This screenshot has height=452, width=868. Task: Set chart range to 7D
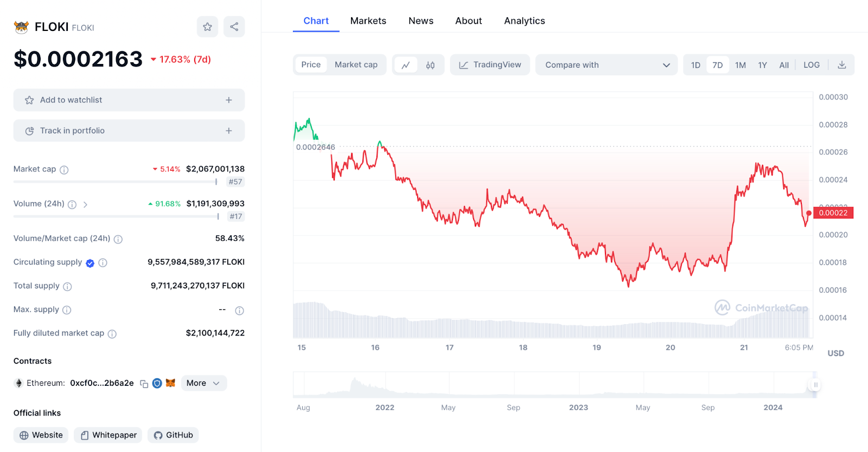(717, 65)
